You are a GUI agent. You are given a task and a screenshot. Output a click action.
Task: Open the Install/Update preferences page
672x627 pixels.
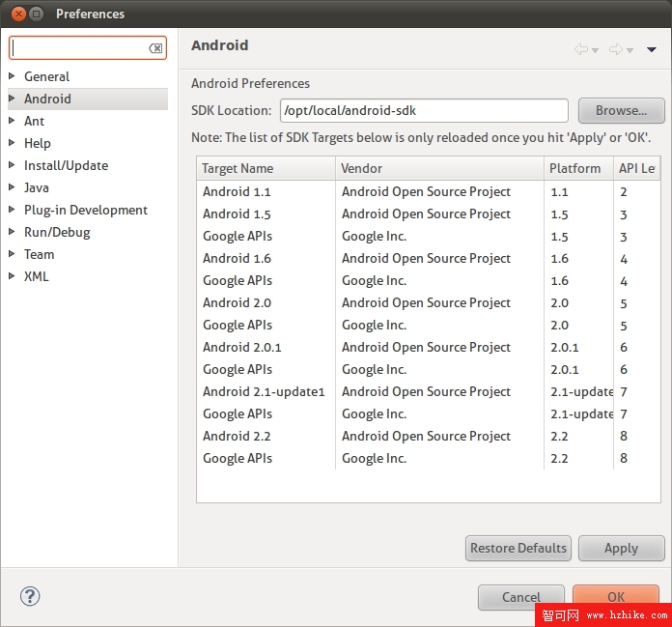(66, 165)
